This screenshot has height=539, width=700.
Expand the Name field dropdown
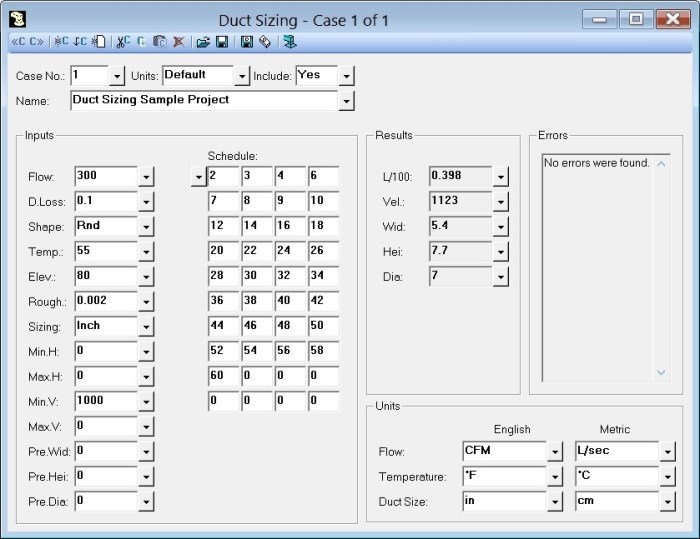coord(346,101)
